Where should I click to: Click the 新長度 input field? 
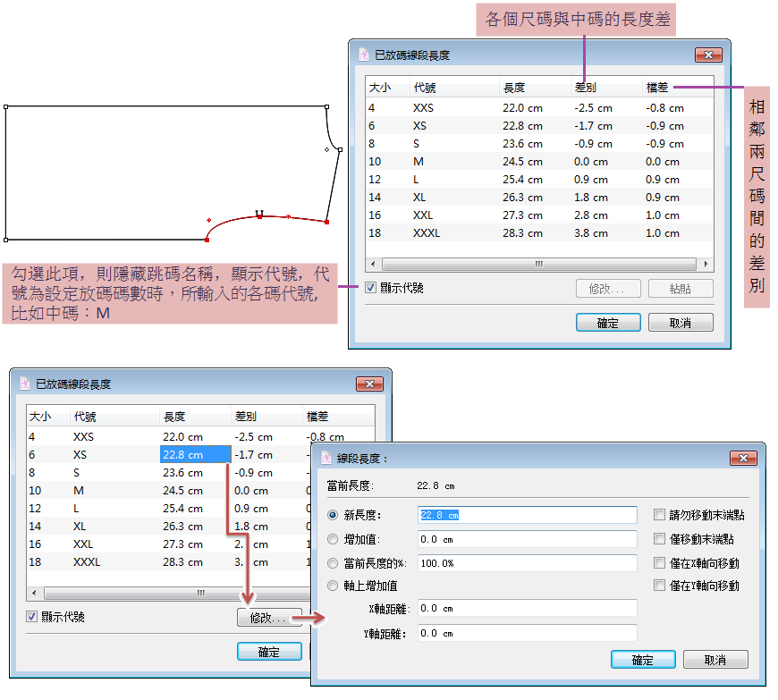[527, 515]
